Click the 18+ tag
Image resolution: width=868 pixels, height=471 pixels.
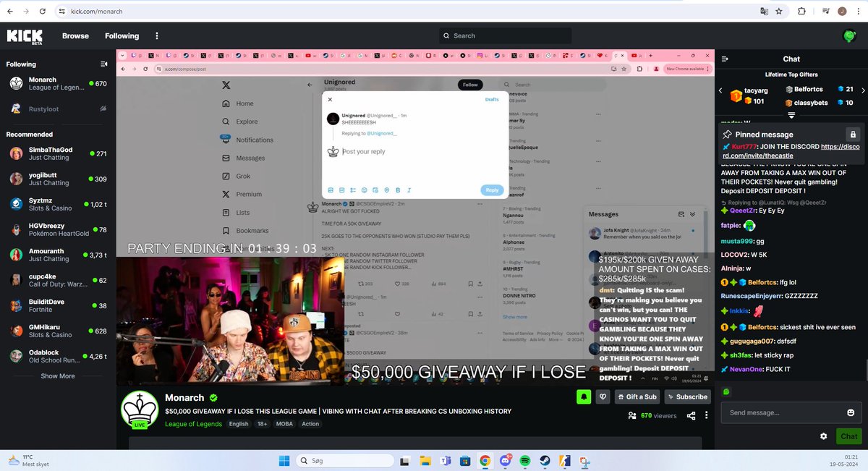[263, 424]
